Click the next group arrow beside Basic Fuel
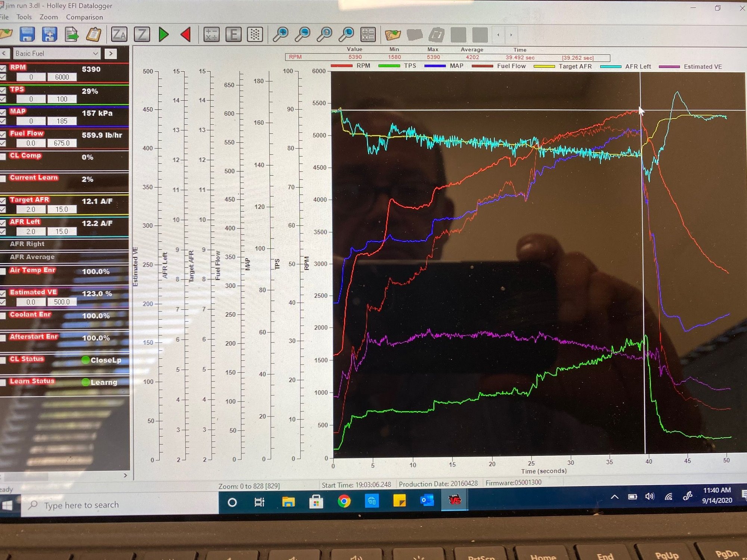Screen dimensions: 747x560 [111, 53]
